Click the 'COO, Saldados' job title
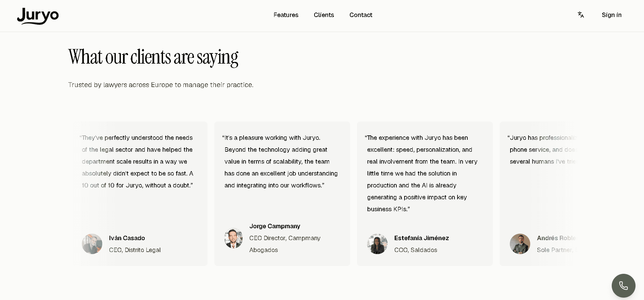The height and width of the screenshot is (300, 644). click(415, 250)
